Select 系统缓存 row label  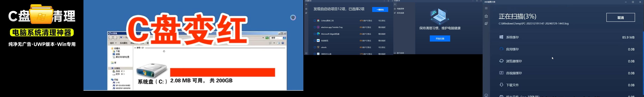coord(512,37)
